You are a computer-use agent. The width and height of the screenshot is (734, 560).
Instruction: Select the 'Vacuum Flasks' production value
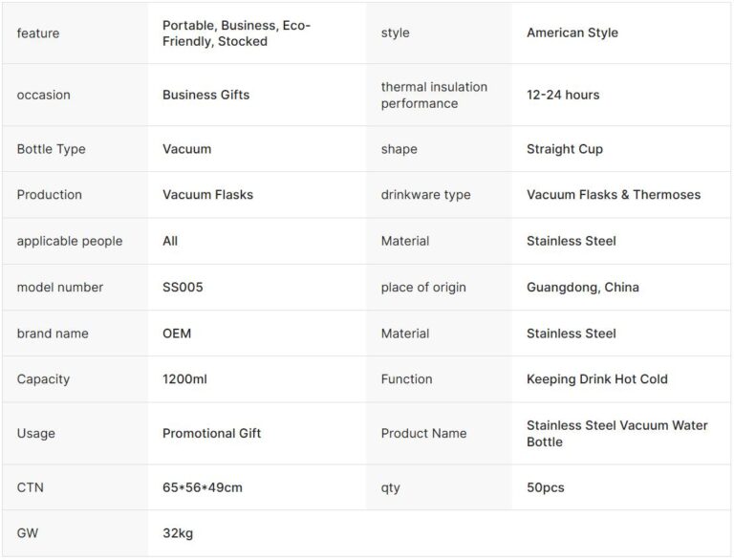pyautogui.click(x=207, y=195)
